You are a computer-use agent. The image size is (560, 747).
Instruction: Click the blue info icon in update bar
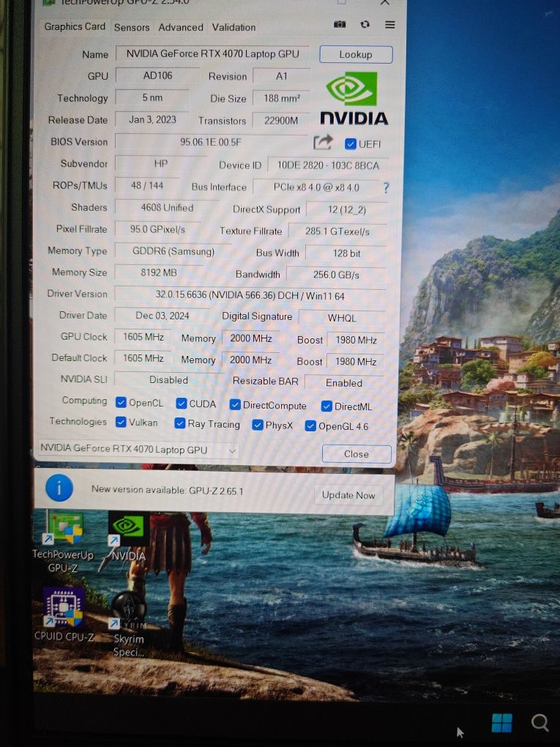tap(59, 488)
